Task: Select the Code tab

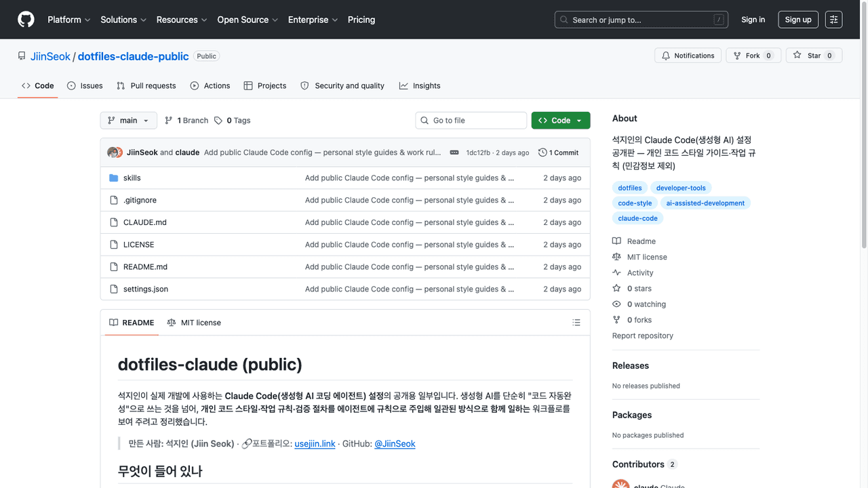Action: tap(38, 85)
